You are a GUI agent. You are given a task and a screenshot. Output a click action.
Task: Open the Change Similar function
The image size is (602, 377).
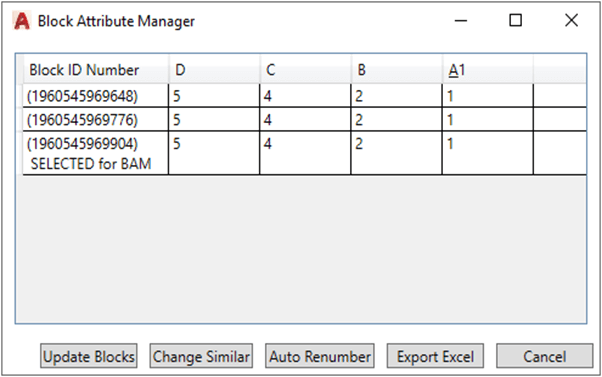[x=201, y=356]
